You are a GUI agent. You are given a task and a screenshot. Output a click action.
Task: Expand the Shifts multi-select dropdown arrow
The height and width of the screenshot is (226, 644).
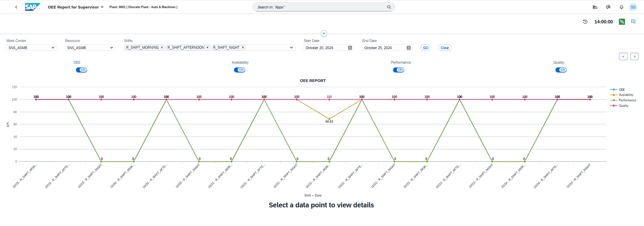click(291, 48)
